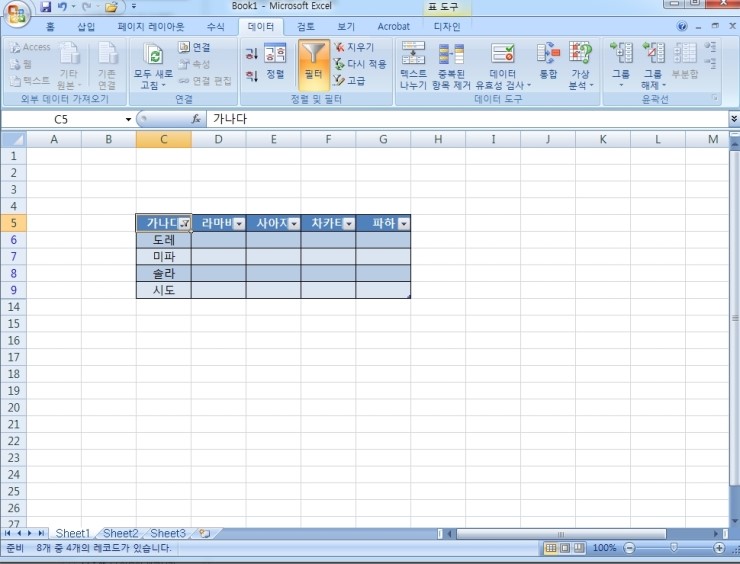Screen dimensions: 740x564
Task: Toggle page break preview view button
Action: click(x=579, y=549)
